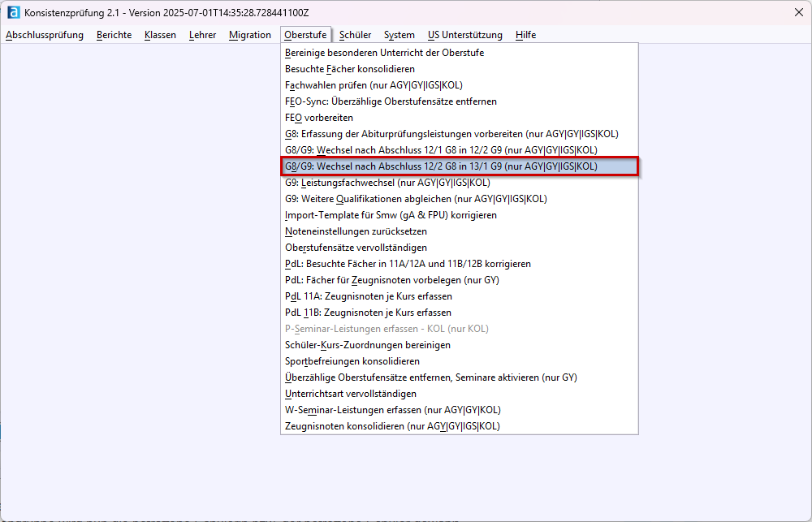Image resolution: width=812 pixels, height=522 pixels.
Task: Select PdL 11A: Zeugnisnoten je Kurs erfassen
Action: (x=460, y=296)
